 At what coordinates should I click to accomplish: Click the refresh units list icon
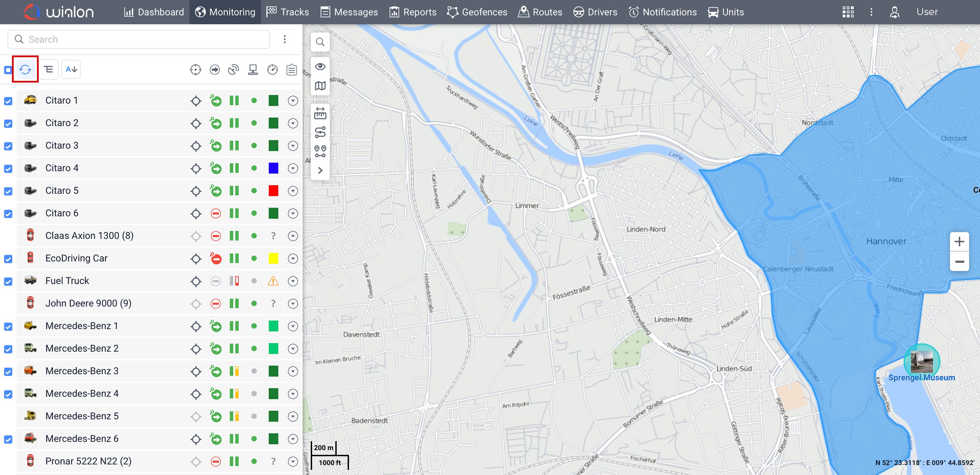tap(25, 69)
